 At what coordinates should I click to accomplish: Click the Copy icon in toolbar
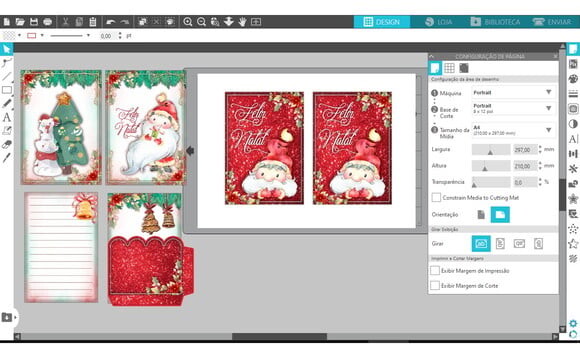tap(79, 22)
